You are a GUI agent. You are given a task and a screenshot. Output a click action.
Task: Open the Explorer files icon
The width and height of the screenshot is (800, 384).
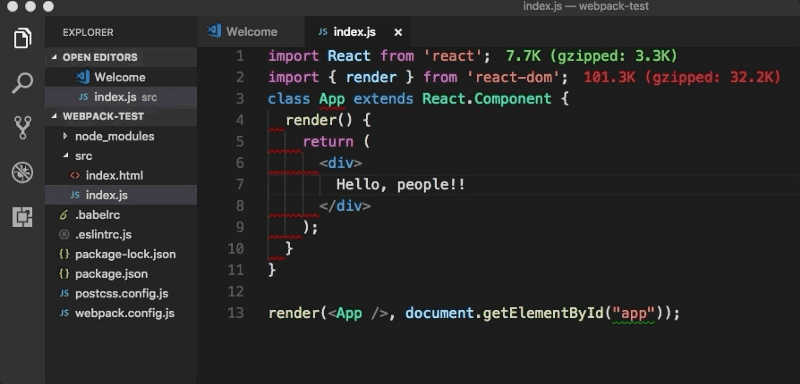pyautogui.click(x=22, y=38)
